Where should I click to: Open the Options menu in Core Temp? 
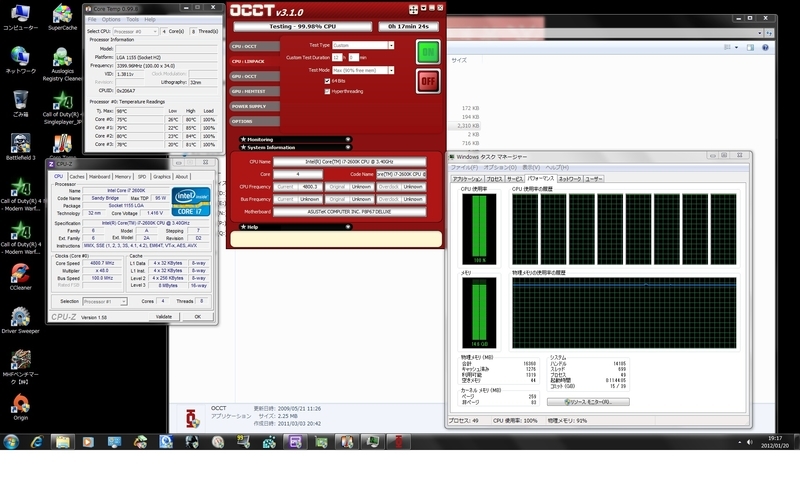[111, 19]
